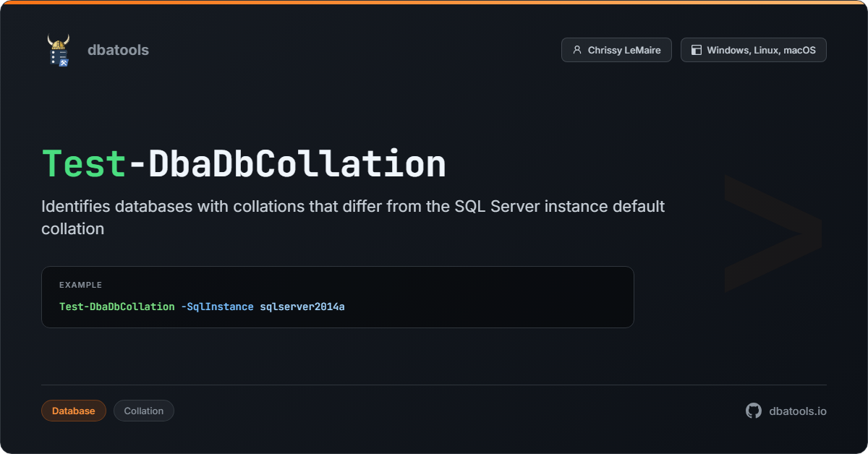Screen dimensions: 868x454
Task: Click the dbatools viking helmet logo
Action: tap(59, 50)
